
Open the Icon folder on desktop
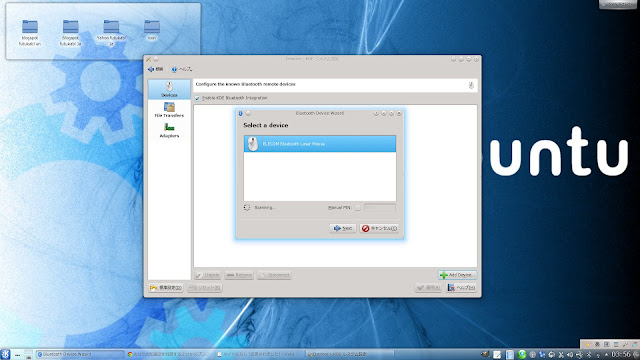[152, 31]
